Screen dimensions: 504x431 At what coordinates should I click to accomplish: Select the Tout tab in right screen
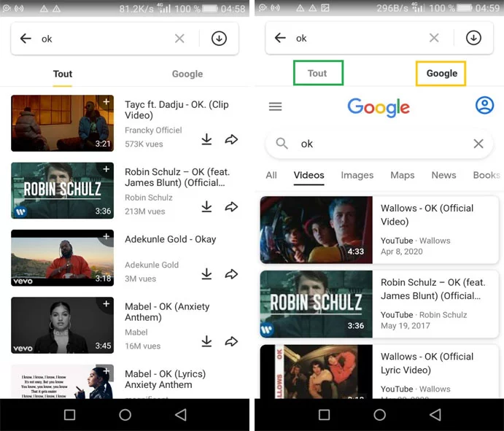318,73
